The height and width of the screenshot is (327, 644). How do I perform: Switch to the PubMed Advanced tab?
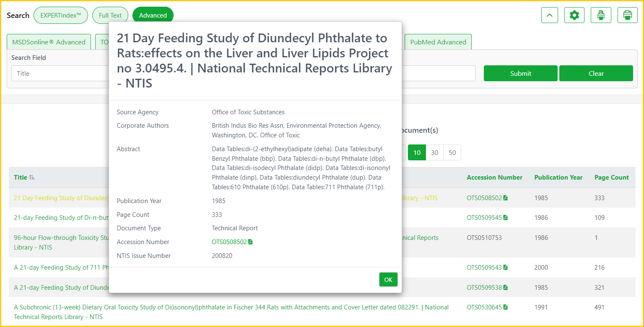(438, 42)
